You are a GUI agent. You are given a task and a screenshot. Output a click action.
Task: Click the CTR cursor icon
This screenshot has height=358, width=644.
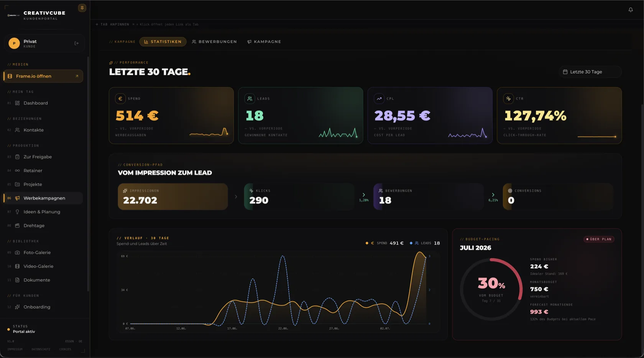click(x=508, y=98)
